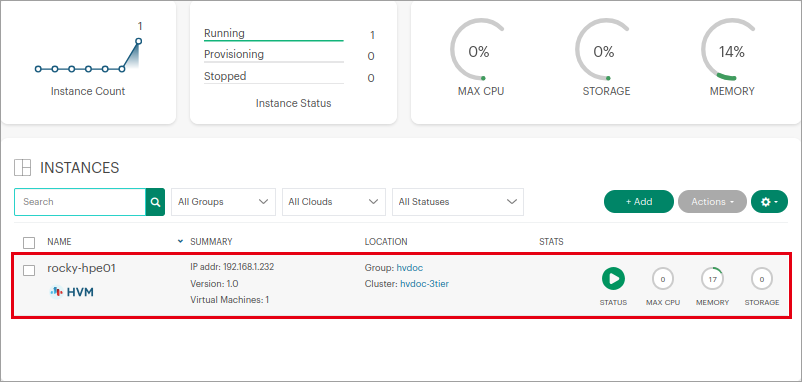Click the + Add button
Viewport: 802px width, 382px height.
639,201
